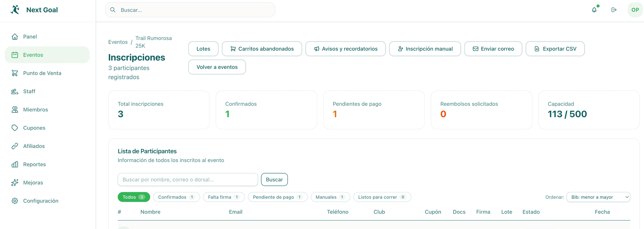This screenshot has height=229, width=644.
Task: Click file icon in Exportar CSV
Action: click(537, 49)
